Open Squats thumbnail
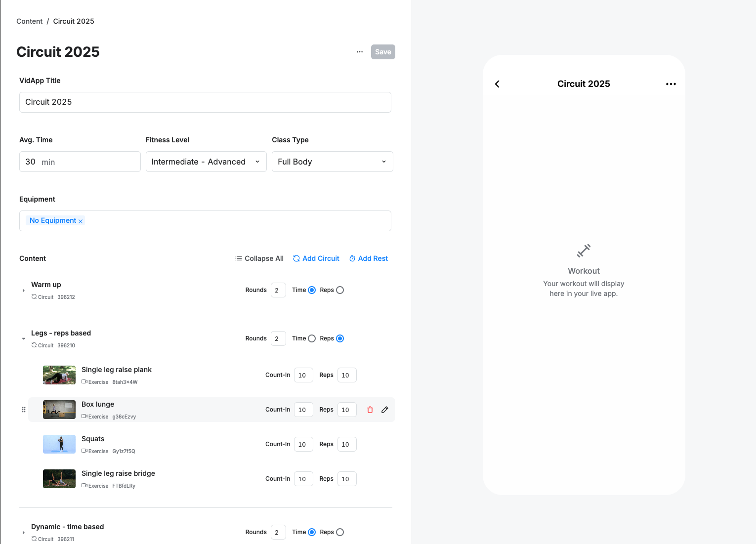The width and height of the screenshot is (756, 544). pos(59,444)
